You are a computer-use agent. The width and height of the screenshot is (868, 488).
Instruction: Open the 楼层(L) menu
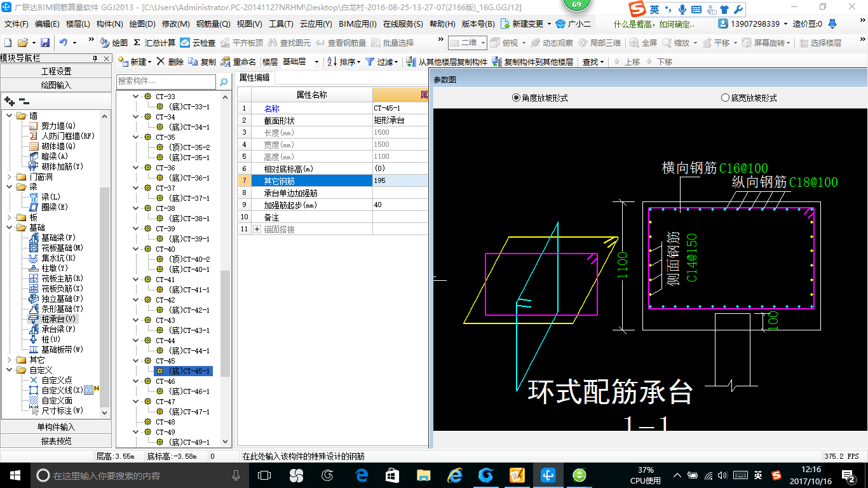(78, 24)
